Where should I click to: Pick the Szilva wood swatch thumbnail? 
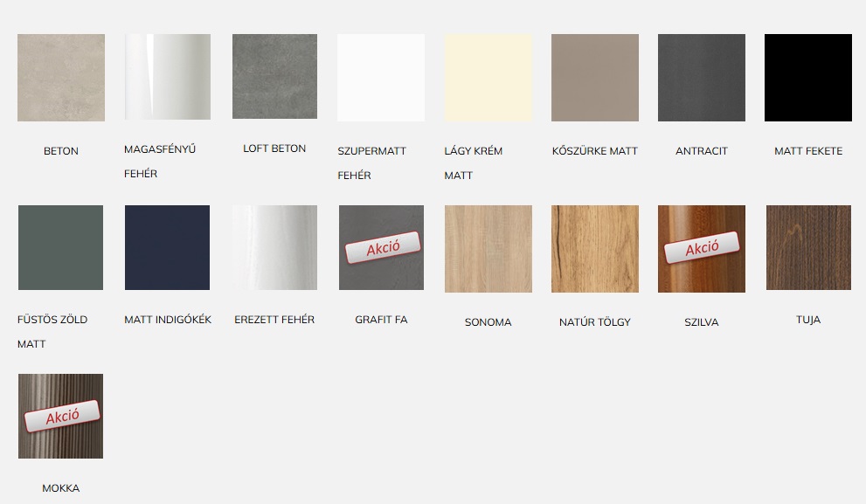[702, 249]
